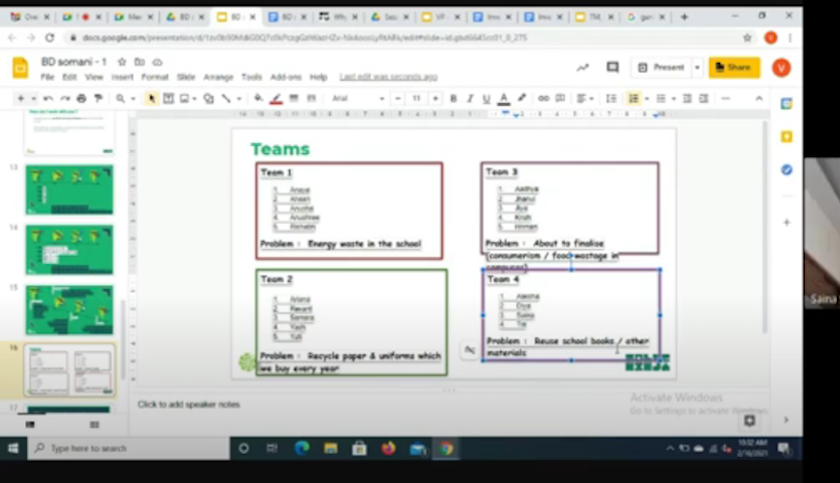Open the Fill color picker
Image resolution: width=840 pixels, height=483 pixels.
[258, 99]
